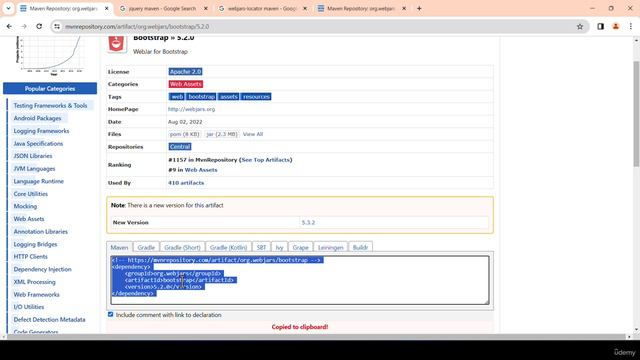
Task: Select the Gradle snippet tab
Action: point(146,247)
